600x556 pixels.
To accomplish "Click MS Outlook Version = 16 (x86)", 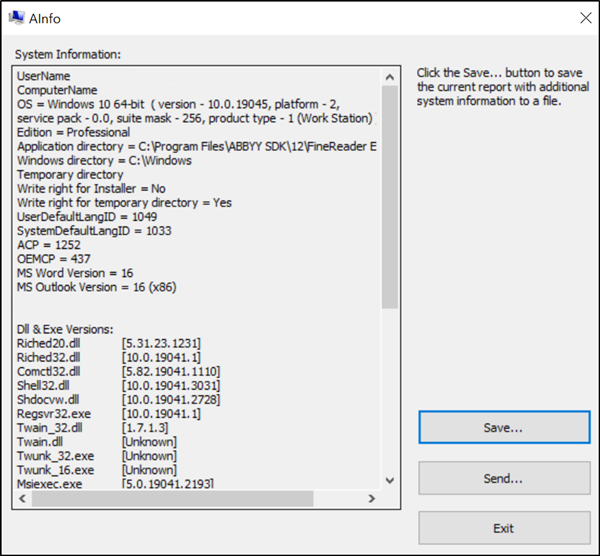I will (x=96, y=287).
